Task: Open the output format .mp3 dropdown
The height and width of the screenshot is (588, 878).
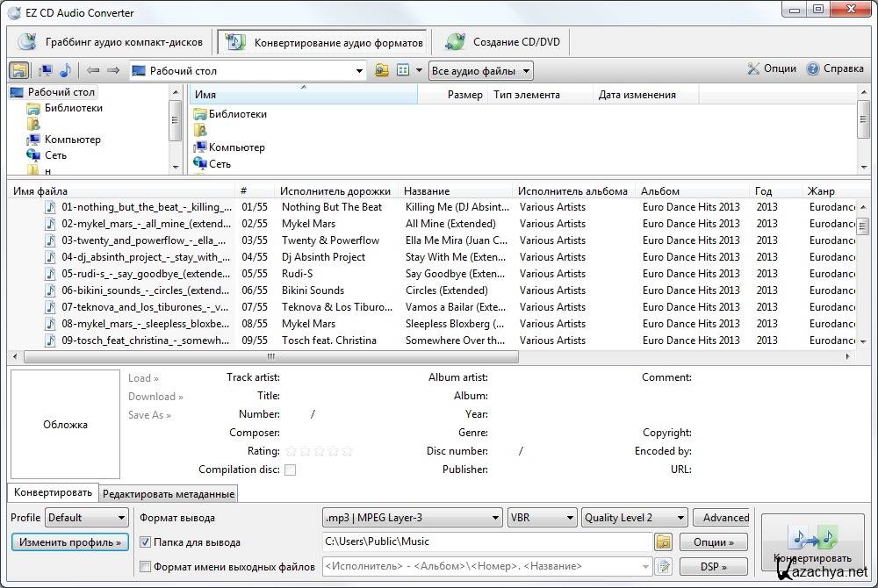Action: [x=413, y=518]
